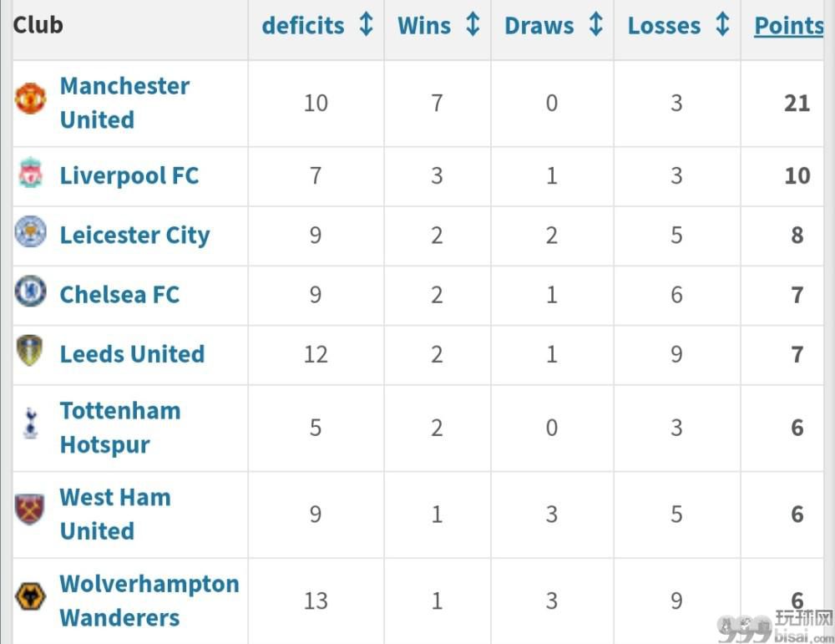Image resolution: width=835 pixels, height=644 pixels.
Task: Toggle sort arrows beside Draws header
Action: (596, 24)
